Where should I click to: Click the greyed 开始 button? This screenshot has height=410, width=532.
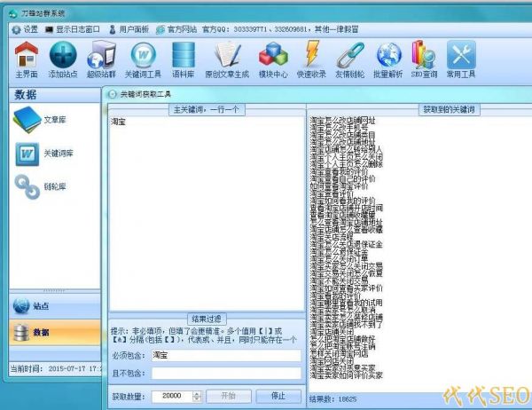tap(229, 396)
